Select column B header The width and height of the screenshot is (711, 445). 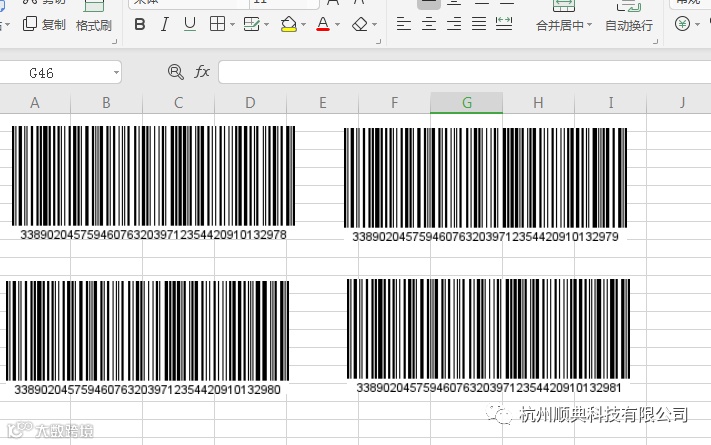pos(107,103)
